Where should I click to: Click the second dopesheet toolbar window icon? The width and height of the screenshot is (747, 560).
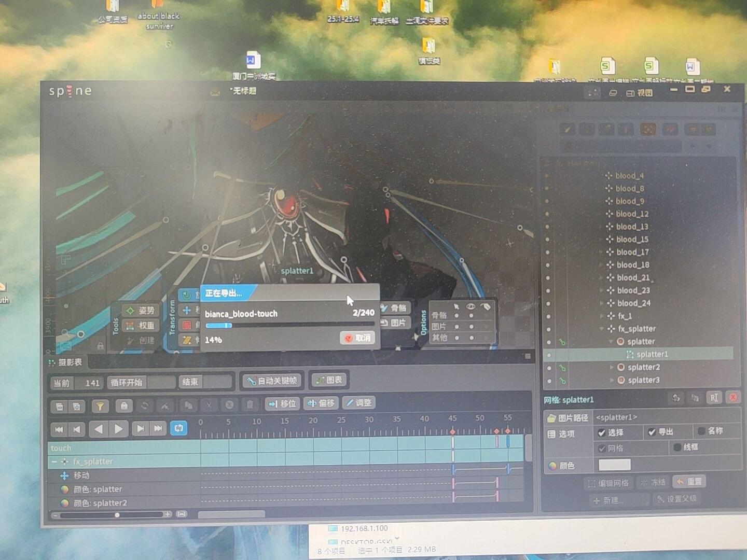76,407
